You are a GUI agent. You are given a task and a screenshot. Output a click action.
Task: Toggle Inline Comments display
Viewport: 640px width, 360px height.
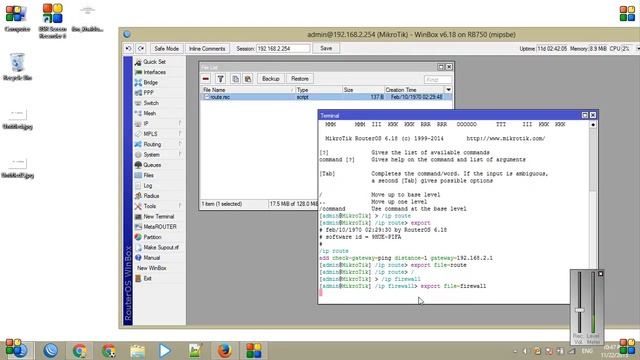click(207, 48)
